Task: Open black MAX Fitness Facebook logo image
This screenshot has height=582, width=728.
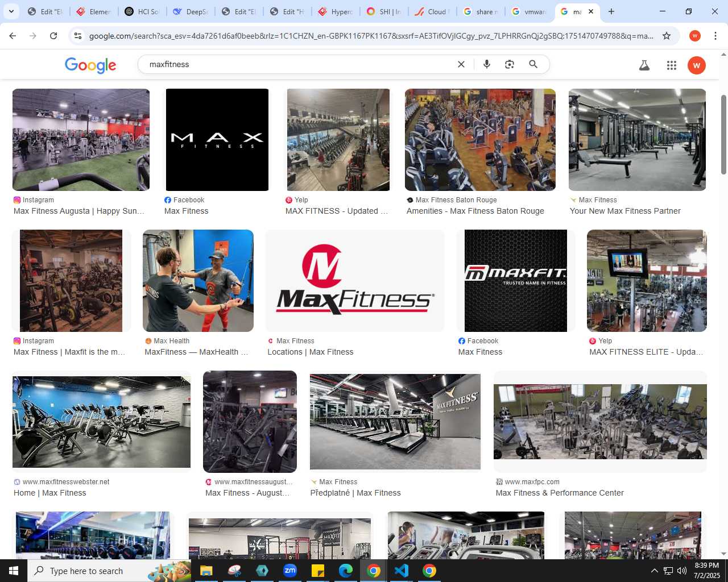Action: tap(217, 140)
